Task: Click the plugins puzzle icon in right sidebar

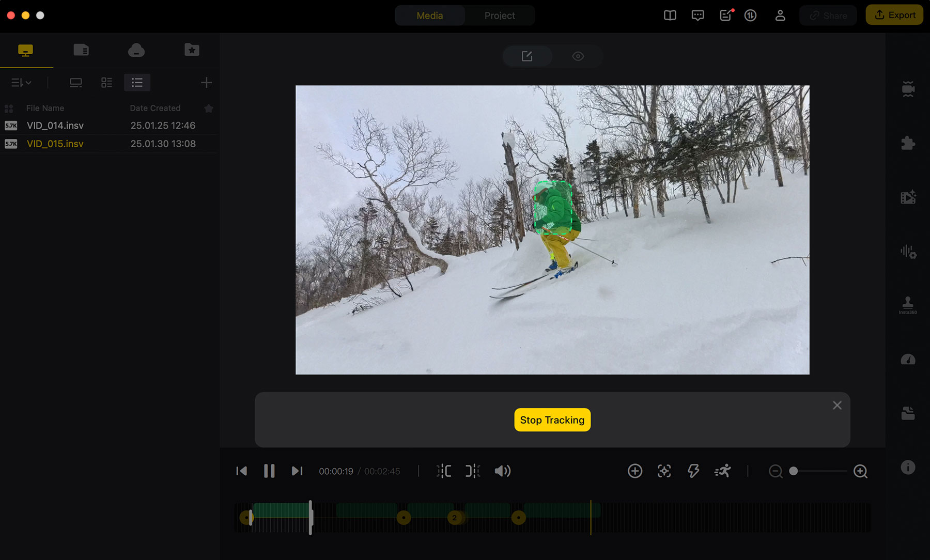Action: [x=908, y=143]
